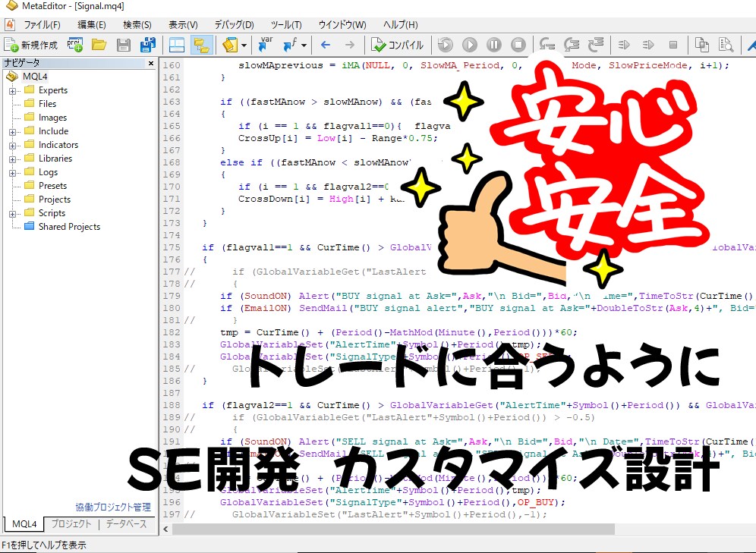
Task: Open dropdown arrow beside the styler icon
Action: point(244,46)
